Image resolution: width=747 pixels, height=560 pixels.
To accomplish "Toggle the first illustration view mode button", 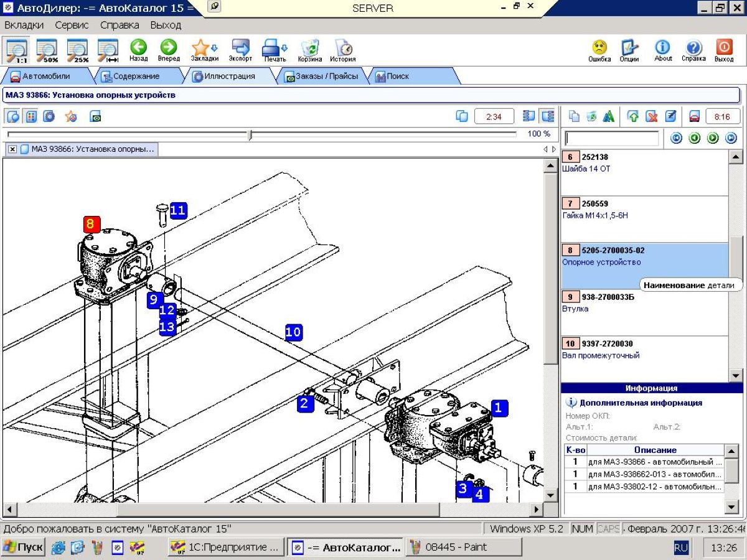I will tap(13, 116).
